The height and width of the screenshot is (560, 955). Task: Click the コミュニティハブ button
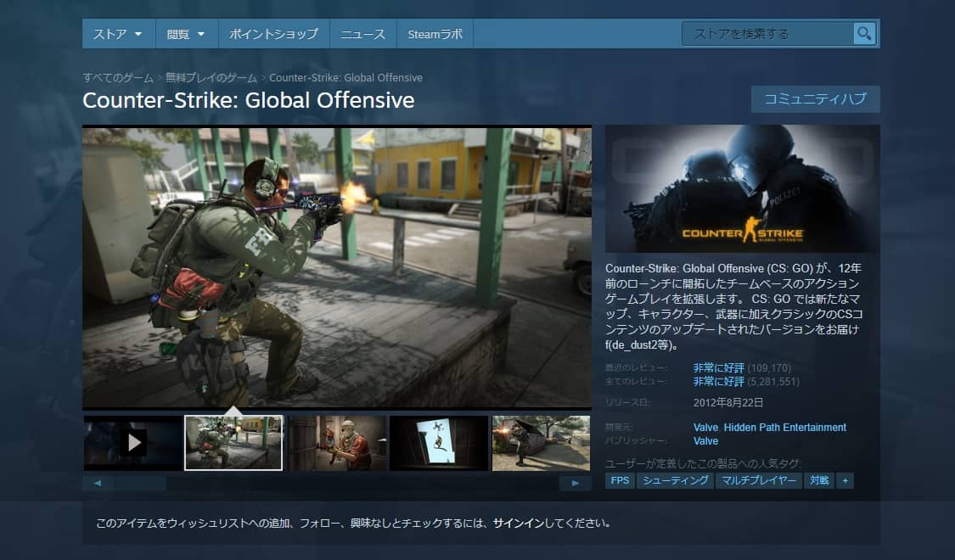click(815, 99)
